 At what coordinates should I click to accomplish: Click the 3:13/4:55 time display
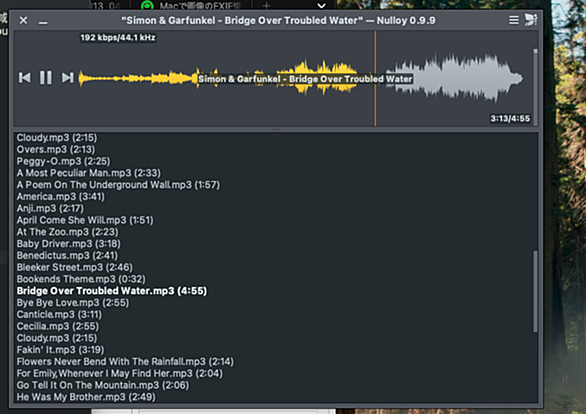(x=510, y=118)
